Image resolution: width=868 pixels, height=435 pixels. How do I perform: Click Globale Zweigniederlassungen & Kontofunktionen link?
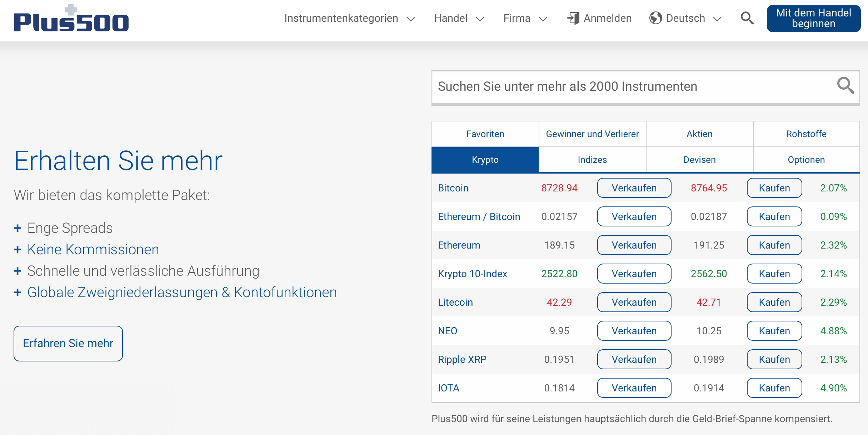click(x=182, y=292)
